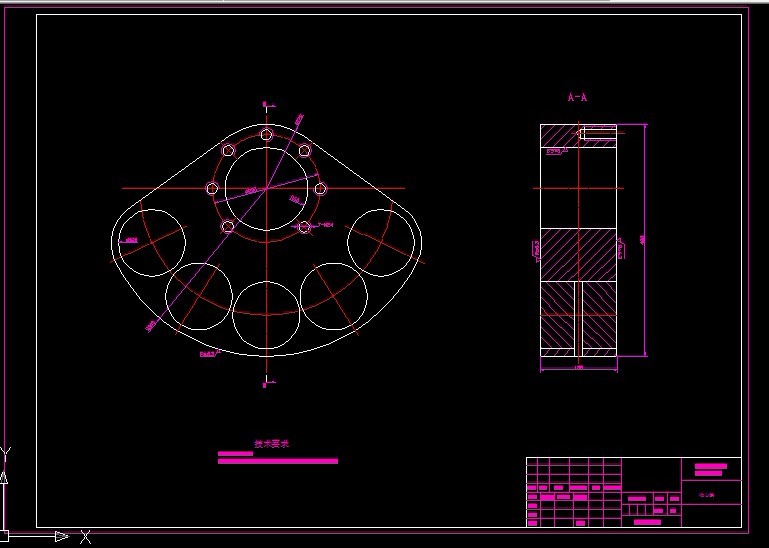
Task: Click inside the bottom-center large hole
Action: click(x=266, y=314)
